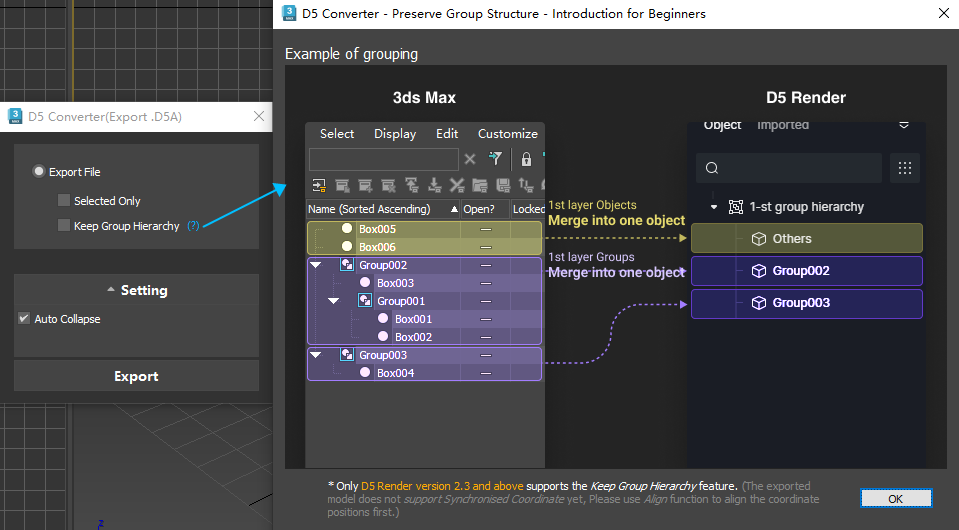Open the Display menu in the explorer
Viewport: 959px width, 530px height.
coord(395,133)
